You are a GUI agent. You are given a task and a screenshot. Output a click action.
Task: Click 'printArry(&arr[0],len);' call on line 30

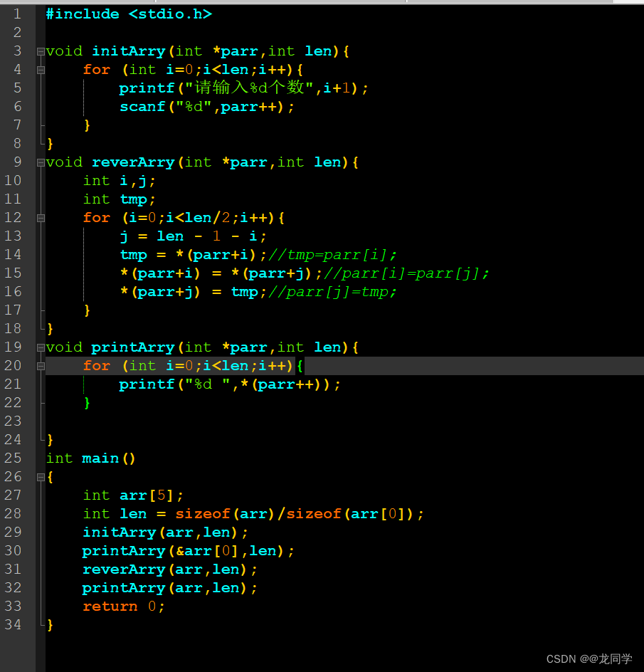(188, 551)
